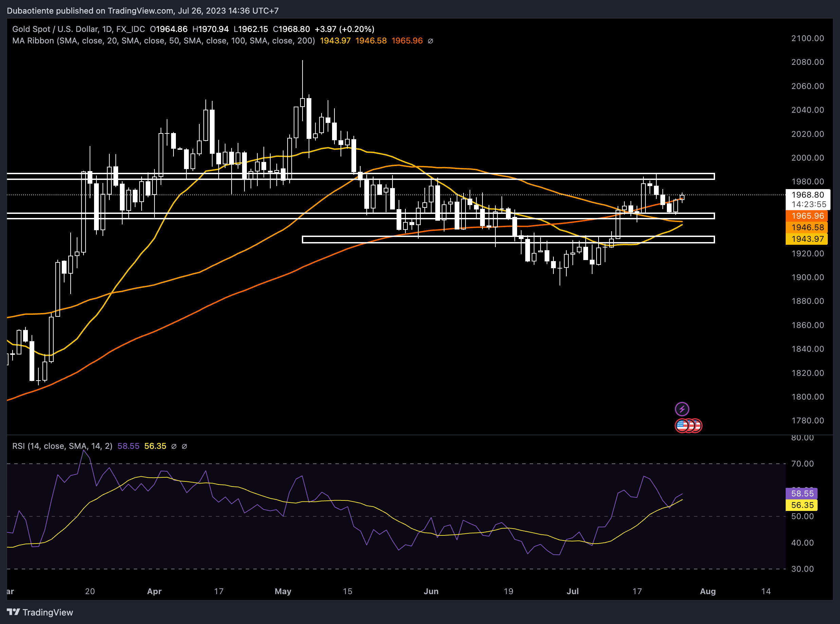Image resolution: width=840 pixels, height=624 pixels.
Task: Click the 2080.00 price axis label
Action: pos(807,62)
